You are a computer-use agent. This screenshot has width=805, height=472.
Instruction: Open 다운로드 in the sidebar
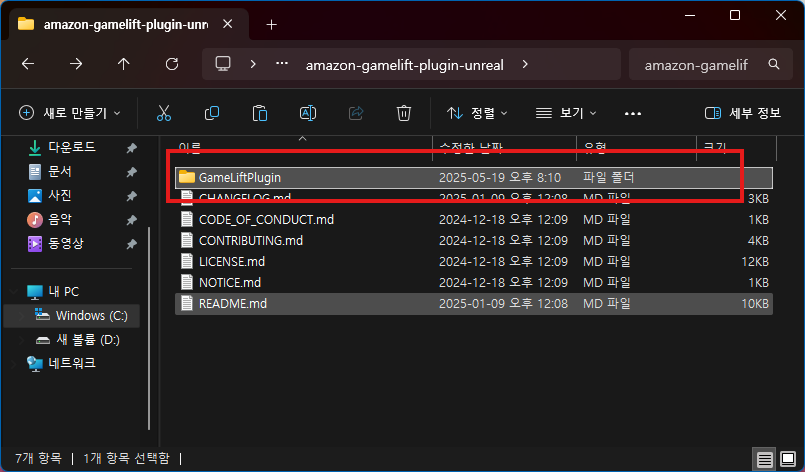72,147
